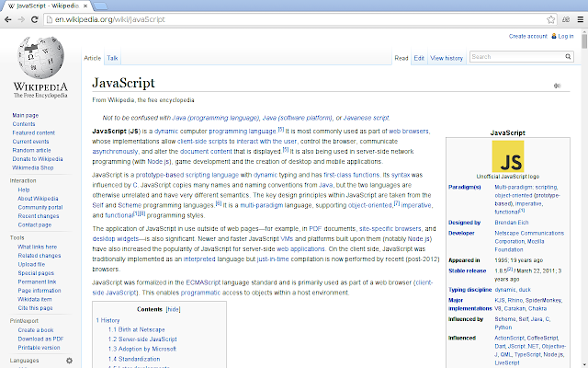Click the unofficial JavaScript JS logo
This screenshot has height=368, width=588.
tap(508, 156)
